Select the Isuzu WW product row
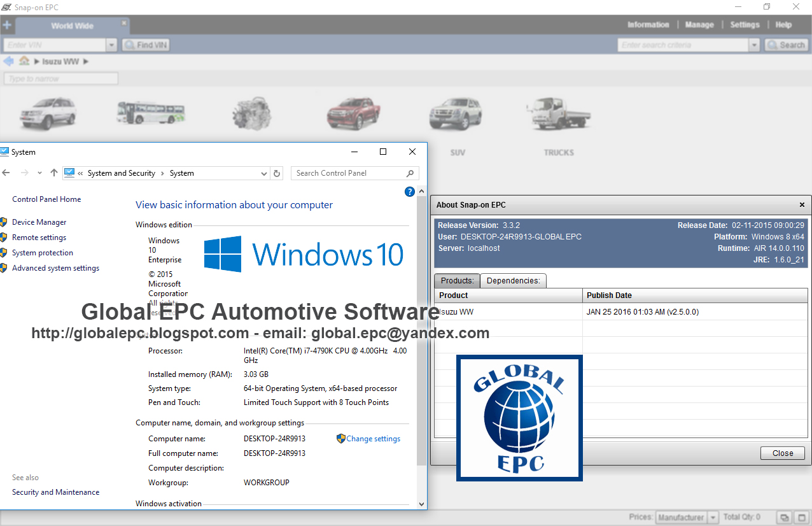This screenshot has height=526, width=812. click(621, 312)
